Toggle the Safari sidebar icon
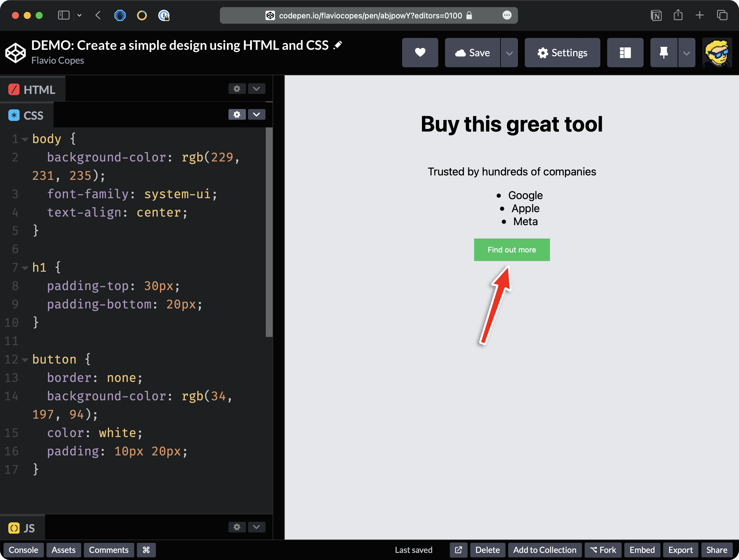Viewport: 739px width, 560px height. pos(63,15)
